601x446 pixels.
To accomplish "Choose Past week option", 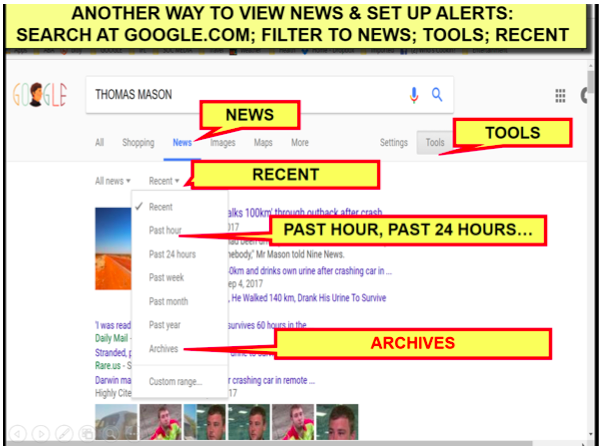I will (166, 277).
